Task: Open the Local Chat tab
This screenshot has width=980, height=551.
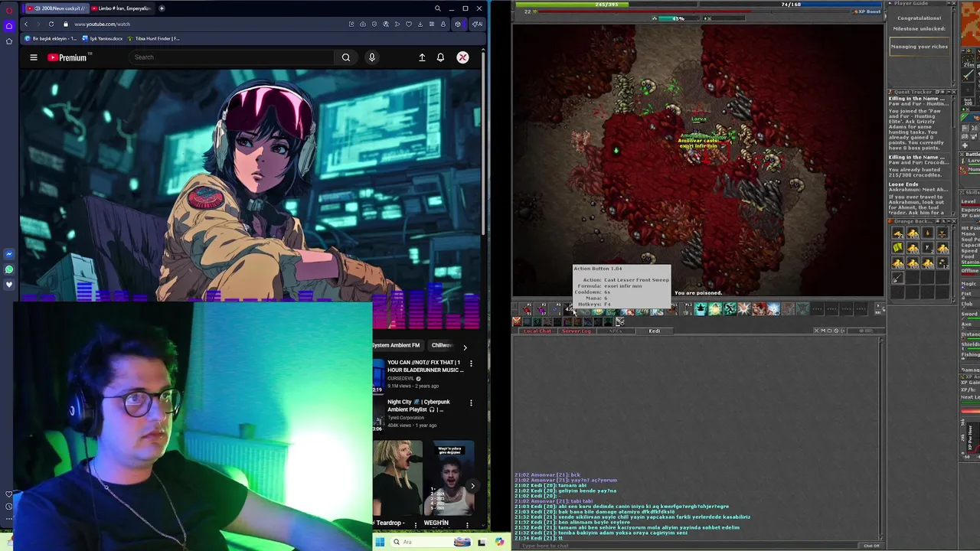Action: 537,331
